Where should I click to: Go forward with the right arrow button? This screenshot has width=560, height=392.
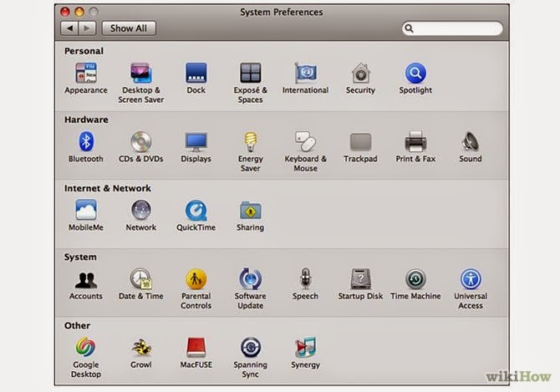pyautogui.click(x=87, y=28)
